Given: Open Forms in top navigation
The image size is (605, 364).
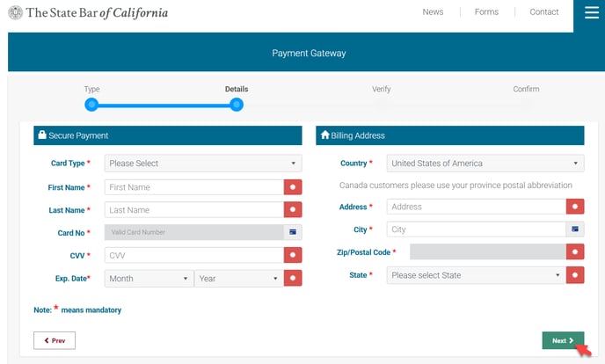Looking at the screenshot, I should pyautogui.click(x=486, y=12).
